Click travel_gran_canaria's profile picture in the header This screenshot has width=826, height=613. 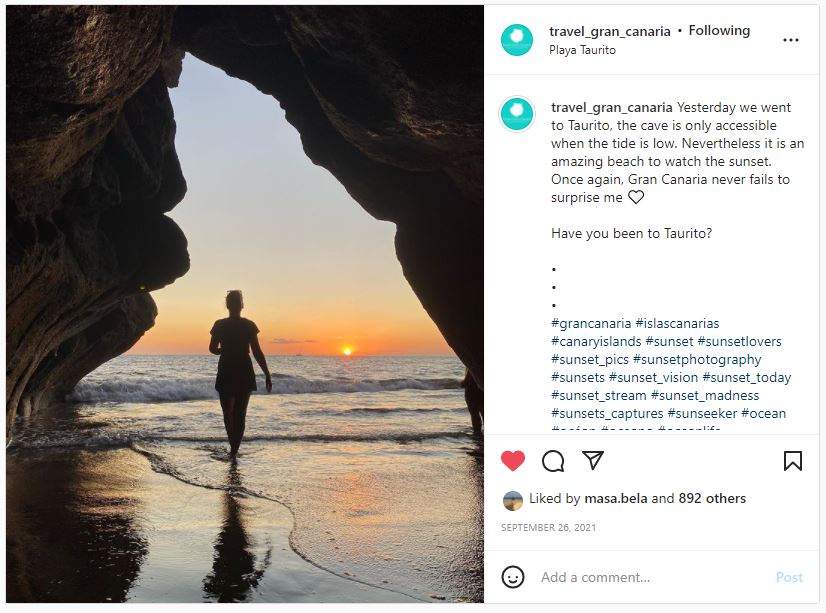pyautogui.click(x=516, y=39)
